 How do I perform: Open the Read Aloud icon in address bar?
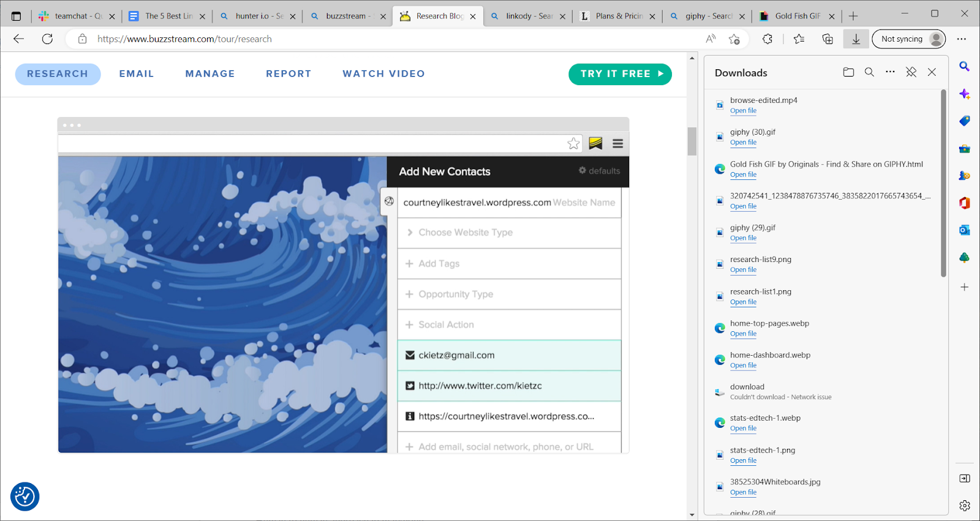point(710,39)
